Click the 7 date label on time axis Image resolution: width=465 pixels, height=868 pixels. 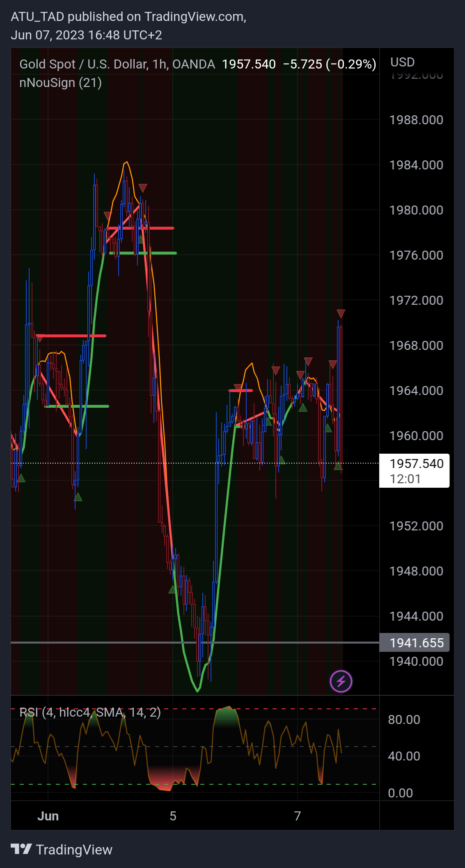click(298, 816)
